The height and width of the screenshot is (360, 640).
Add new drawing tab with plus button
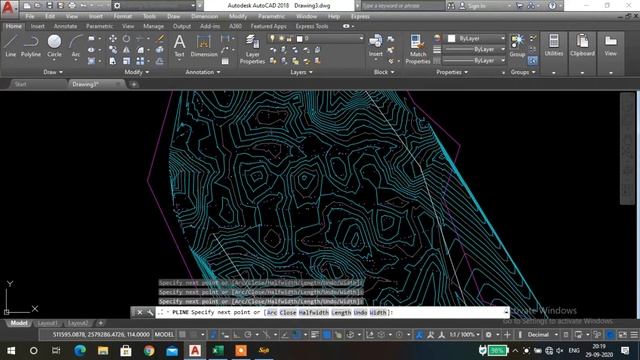point(133,84)
